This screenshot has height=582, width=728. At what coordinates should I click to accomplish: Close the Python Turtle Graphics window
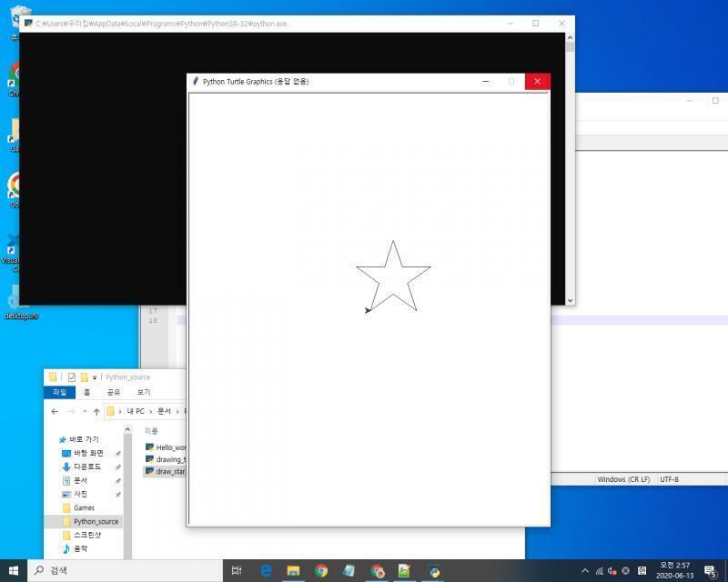(x=537, y=81)
